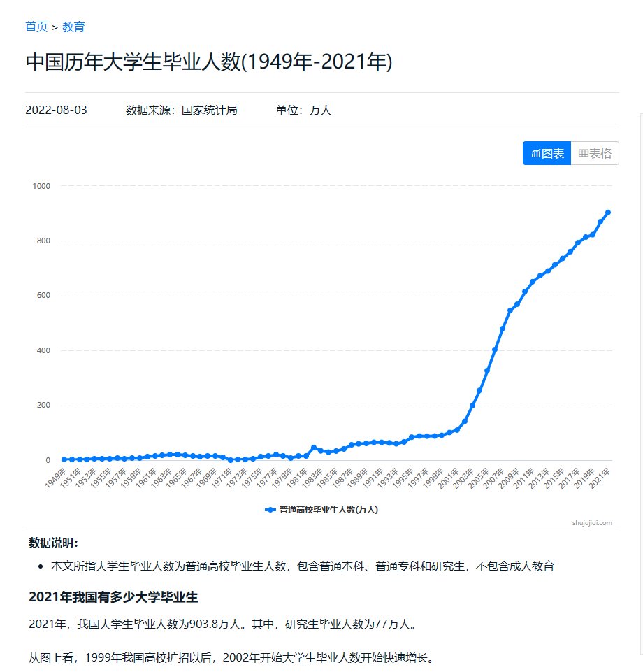Click the final 2021 data point
This screenshot has height=672, width=643.
click(608, 213)
